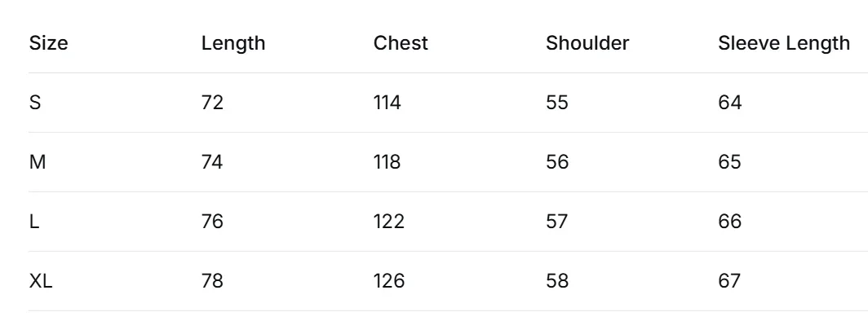This screenshot has width=868, height=321.
Task: Select length value 74
Action: pyautogui.click(x=212, y=162)
